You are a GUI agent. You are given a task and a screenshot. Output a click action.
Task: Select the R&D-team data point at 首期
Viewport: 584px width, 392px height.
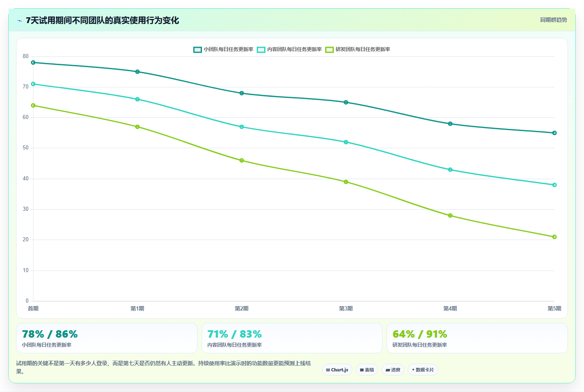click(33, 105)
